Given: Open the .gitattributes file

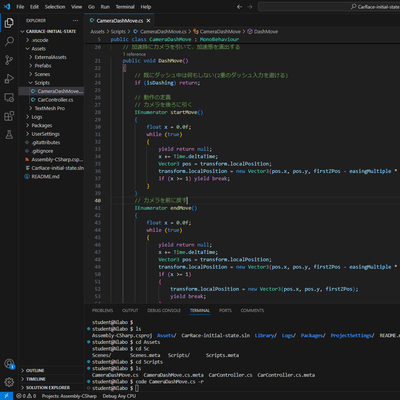Looking at the screenshot, I should pos(51,142).
